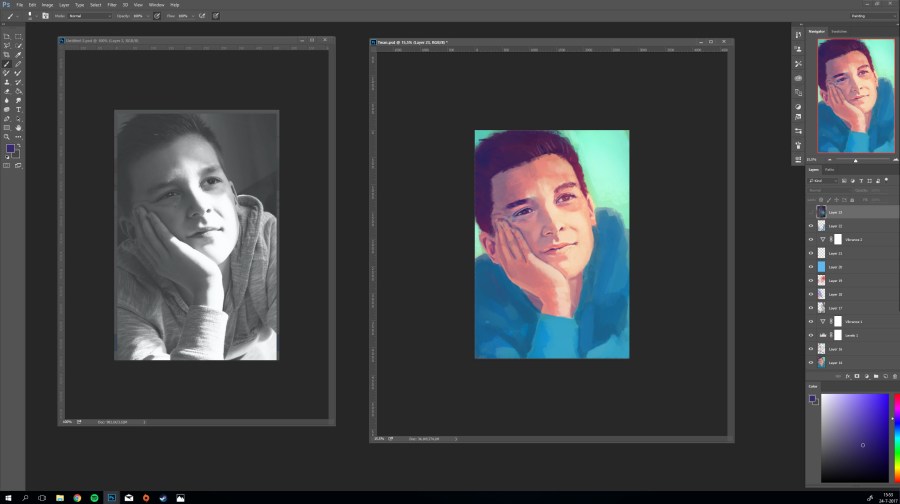Pick the Zoom tool in the toolbox
Screen dimensions: 900x504
[8, 137]
